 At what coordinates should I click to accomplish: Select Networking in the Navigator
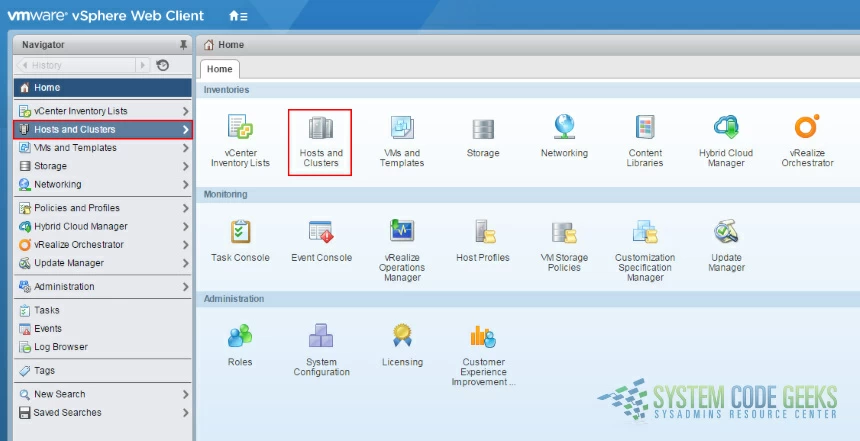point(103,184)
